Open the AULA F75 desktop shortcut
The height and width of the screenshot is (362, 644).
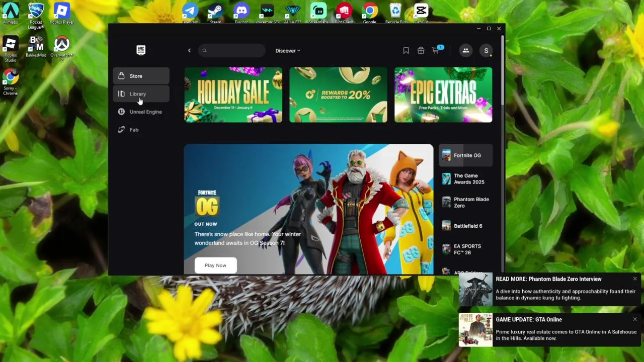coord(292,13)
